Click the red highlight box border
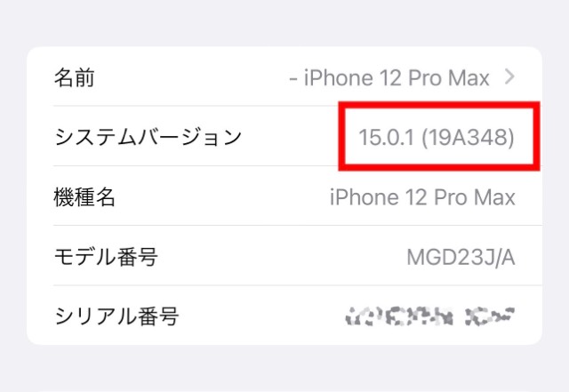Screen dimensions: 569x392 pos(439,105)
